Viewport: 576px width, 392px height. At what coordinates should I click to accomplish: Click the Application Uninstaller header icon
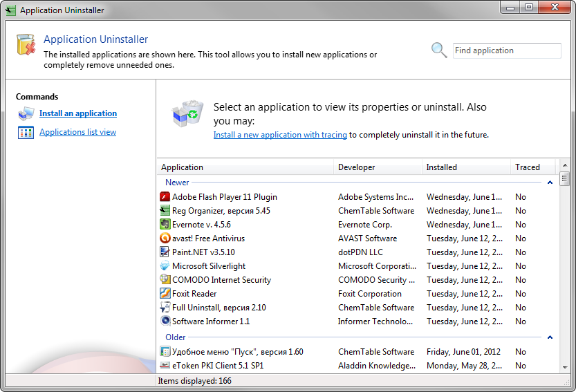26,44
